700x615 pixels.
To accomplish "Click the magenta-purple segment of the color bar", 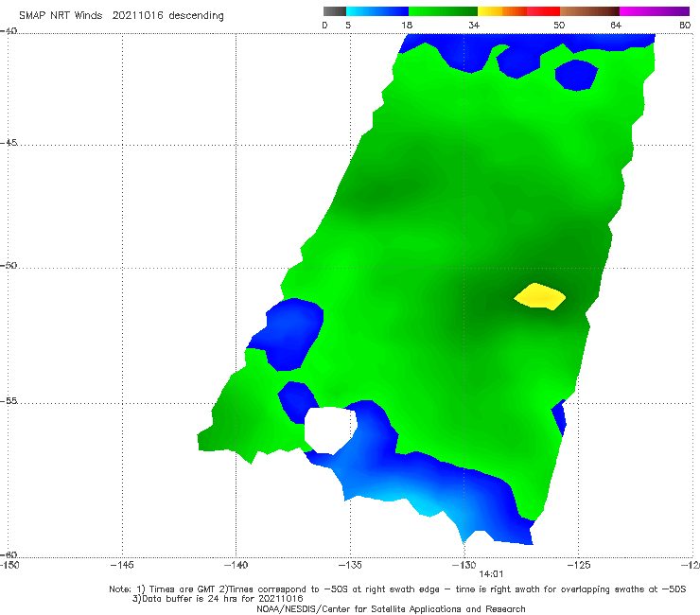I will click(x=655, y=11).
